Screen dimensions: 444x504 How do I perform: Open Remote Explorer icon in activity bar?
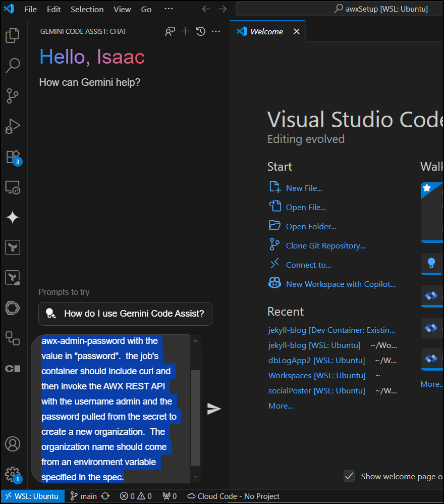tap(13, 187)
